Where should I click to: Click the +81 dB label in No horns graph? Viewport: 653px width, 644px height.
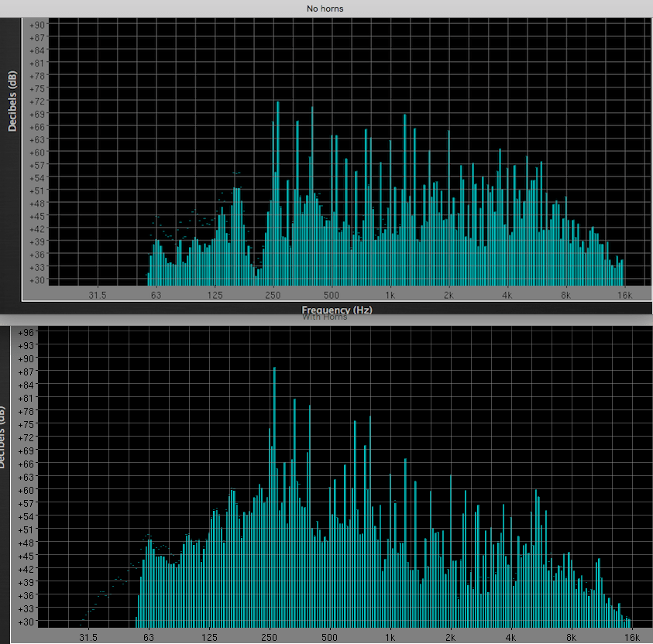36,63
